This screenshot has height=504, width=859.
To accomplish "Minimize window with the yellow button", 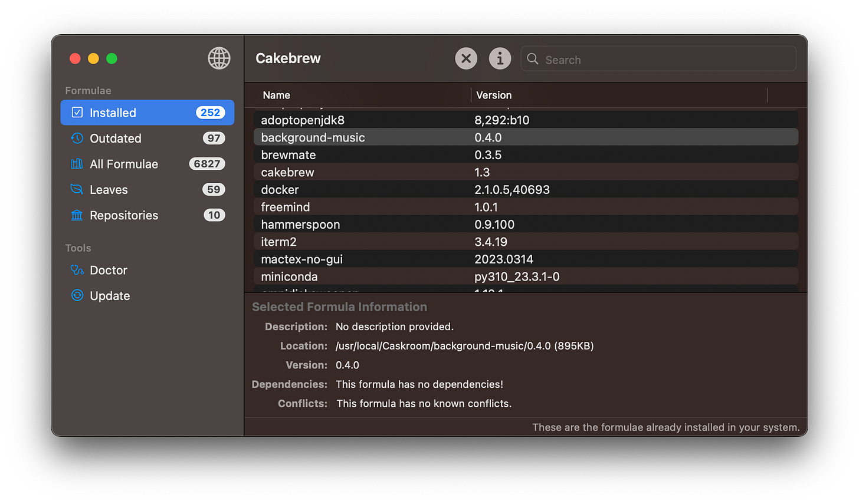I will click(x=93, y=58).
